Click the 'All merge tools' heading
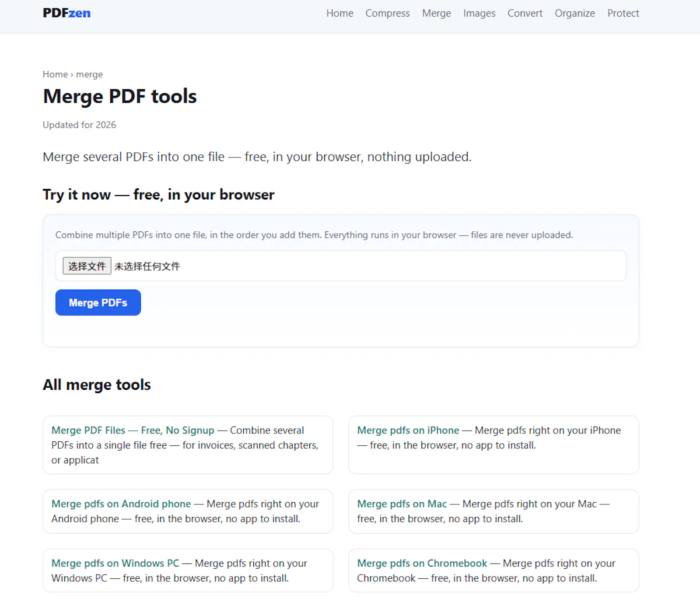 97,385
